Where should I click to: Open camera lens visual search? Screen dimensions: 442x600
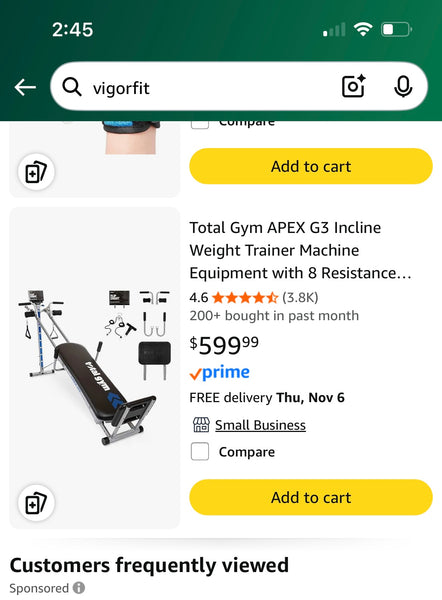353,86
